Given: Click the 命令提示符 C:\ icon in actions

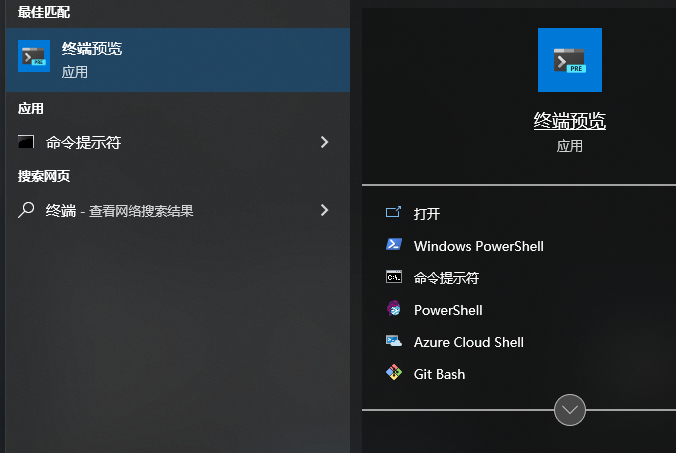Looking at the screenshot, I should 394,277.
